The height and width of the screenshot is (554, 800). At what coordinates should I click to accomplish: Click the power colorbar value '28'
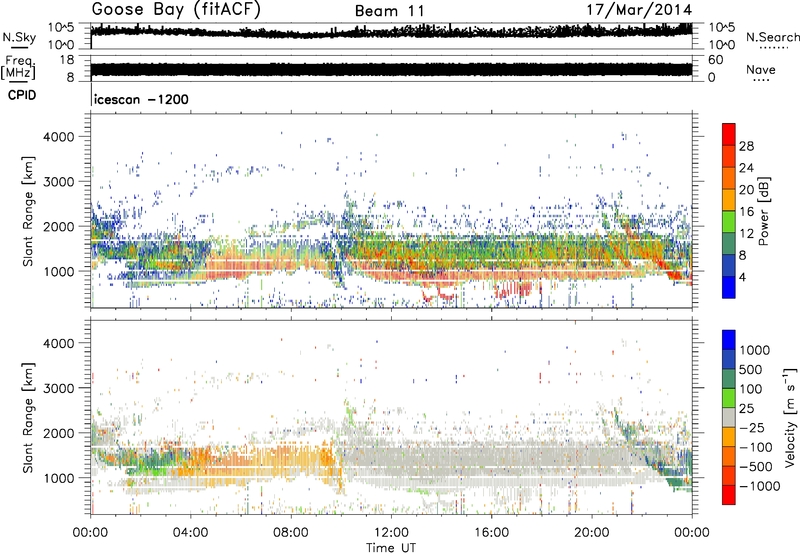click(746, 146)
